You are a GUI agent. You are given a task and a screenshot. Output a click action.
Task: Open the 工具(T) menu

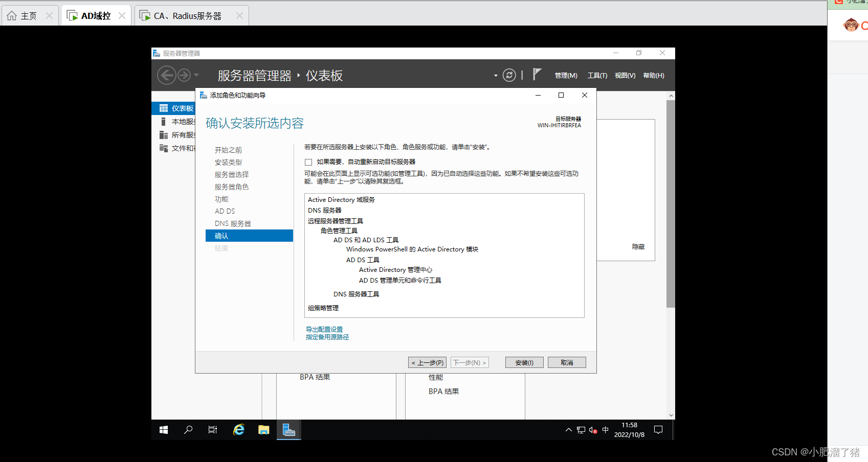(597, 76)
